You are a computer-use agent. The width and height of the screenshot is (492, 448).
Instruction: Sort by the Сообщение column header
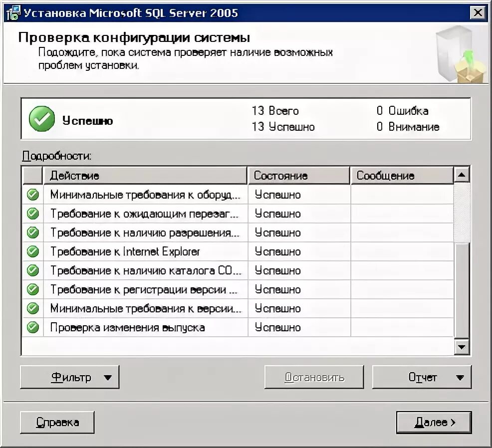click(402, 176)
